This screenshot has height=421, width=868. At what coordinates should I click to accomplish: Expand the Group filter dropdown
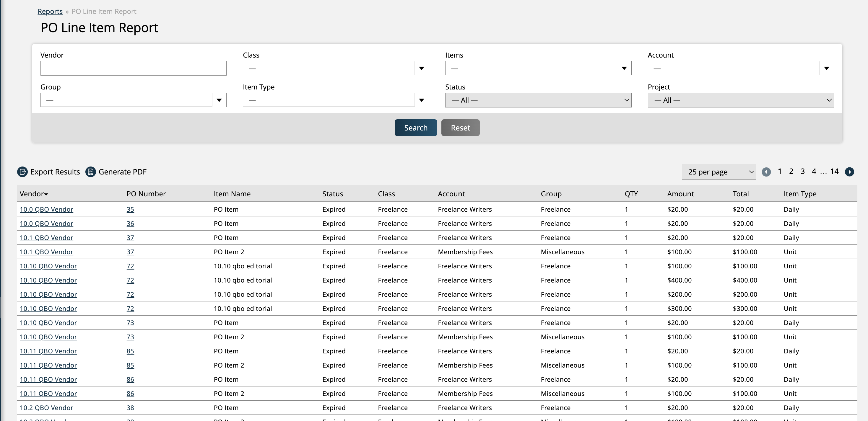point(219,100)
